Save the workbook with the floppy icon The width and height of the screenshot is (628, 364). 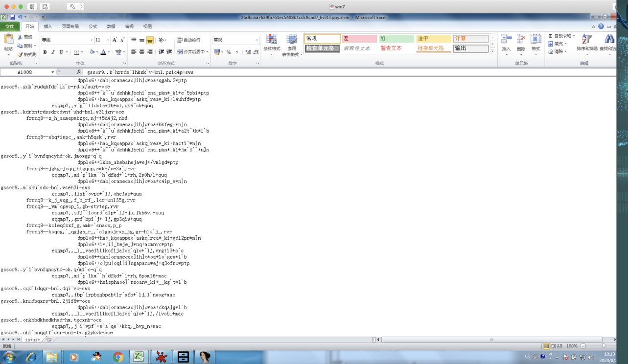click(x=12, y=17)
